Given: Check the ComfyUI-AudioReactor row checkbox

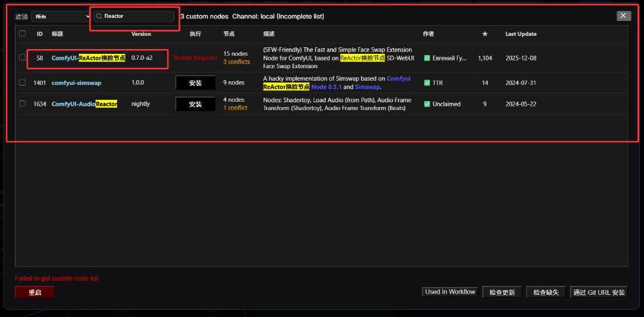Looking at the screenshot, I should click(22, 103).
